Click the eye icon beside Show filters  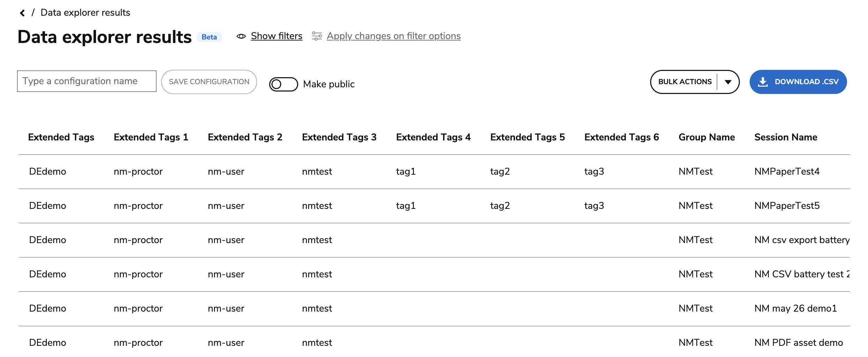[x=241, y=36]
